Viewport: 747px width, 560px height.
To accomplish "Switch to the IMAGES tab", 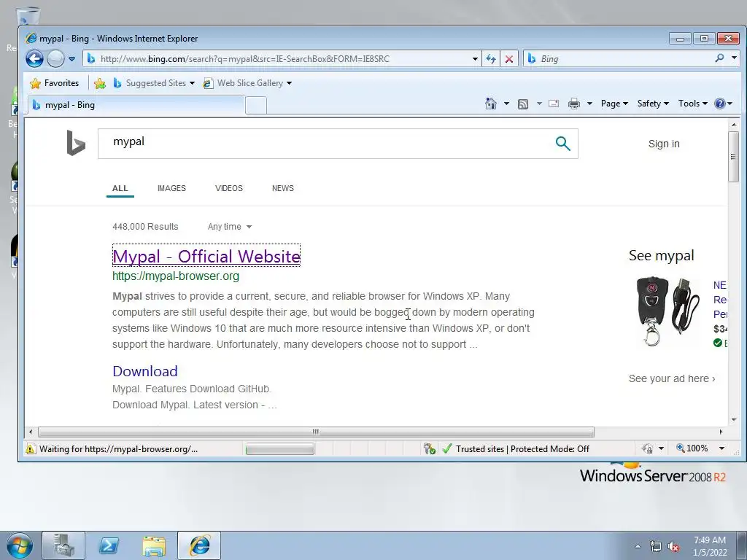I will pyautogui.click(x=171, y=189).
